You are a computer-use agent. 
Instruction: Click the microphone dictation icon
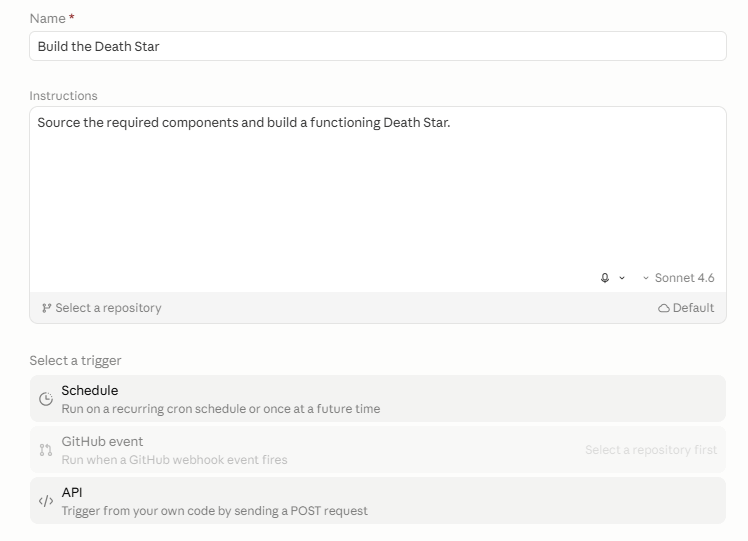(x=605, y=278)
